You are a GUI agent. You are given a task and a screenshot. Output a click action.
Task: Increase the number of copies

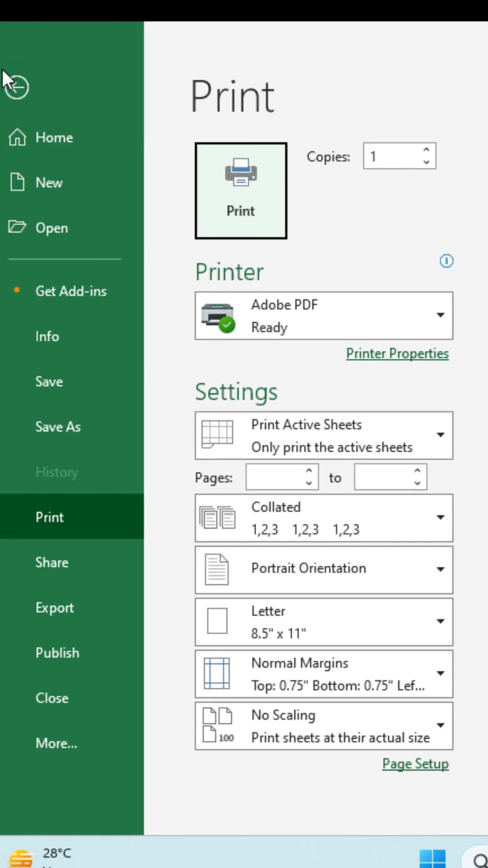pos(426,150)
